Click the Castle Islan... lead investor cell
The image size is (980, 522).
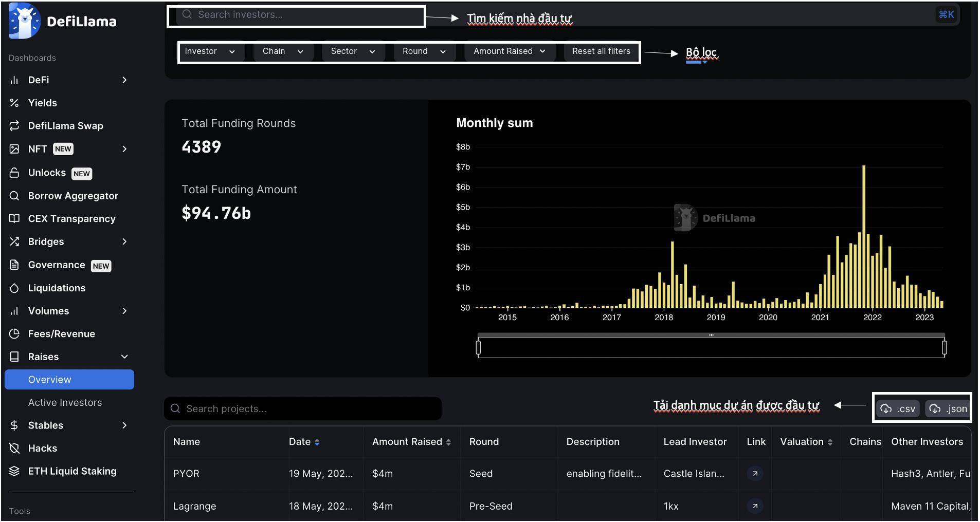point(694,473)
